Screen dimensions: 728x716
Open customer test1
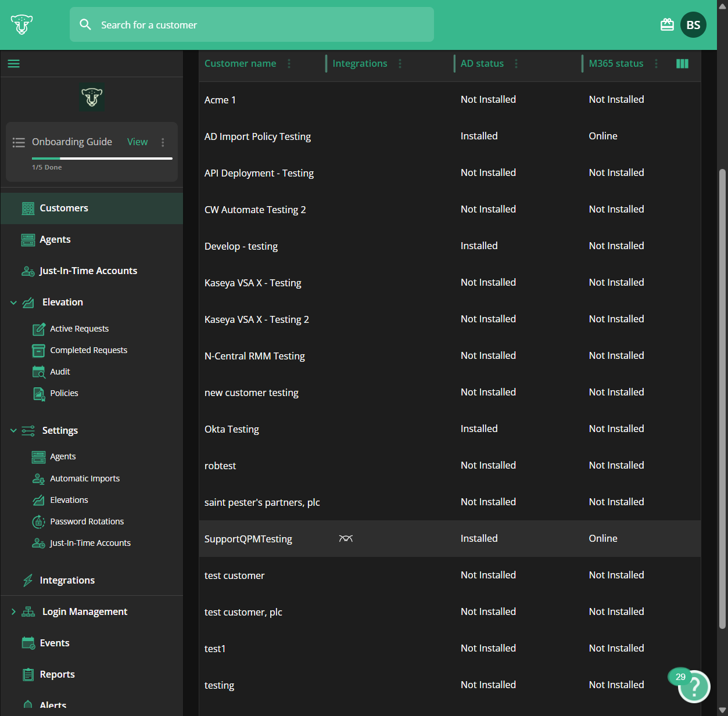pos(215,649)
